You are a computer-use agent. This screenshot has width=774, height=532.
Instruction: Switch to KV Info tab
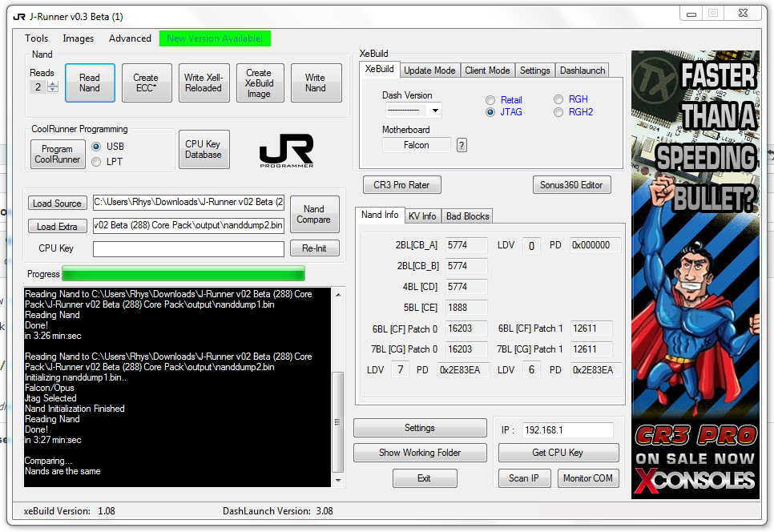click(422, 216)
